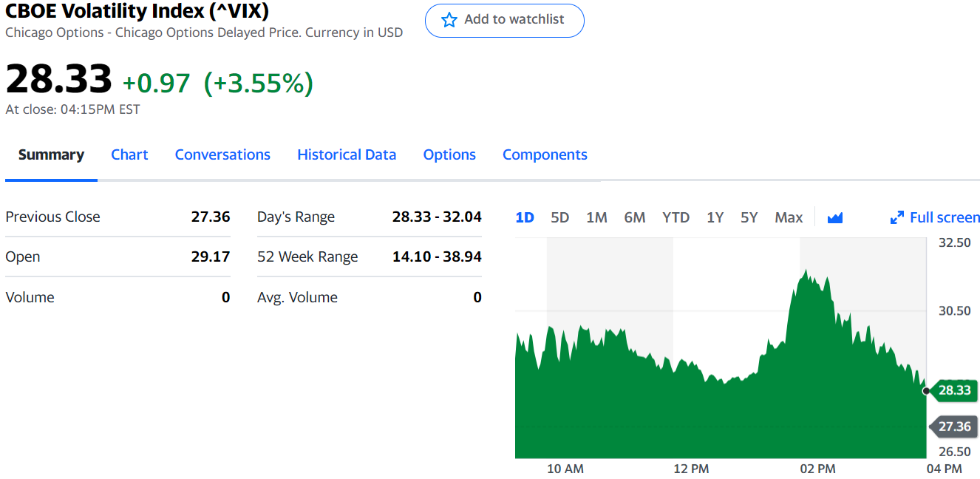Image resolution: width=980 pixels, height=479 pixels.
Task: Click the 27.36 previous close marker on chart
Action: tap(953, 427)
